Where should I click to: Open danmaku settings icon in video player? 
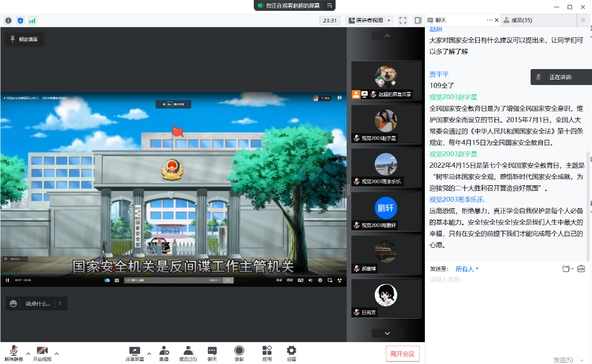pyautogui.click(x=117, y=280)
